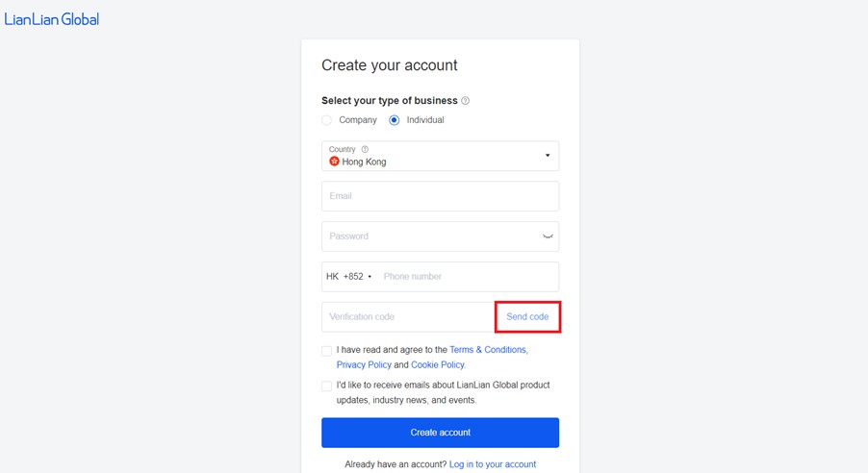The height and width of the screenshot is (473, 868).
Task: Open help icon beside type of business
Action: point(466,101)
